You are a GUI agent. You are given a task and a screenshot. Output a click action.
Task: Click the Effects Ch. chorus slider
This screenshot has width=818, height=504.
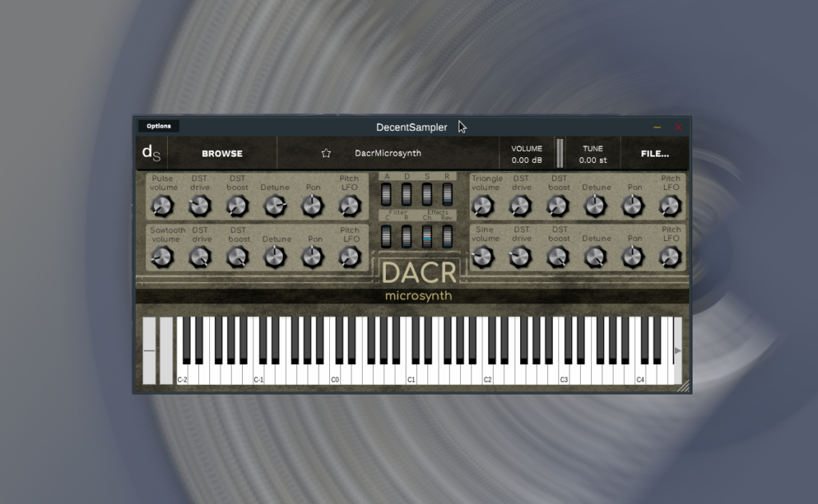click(x=427, y=236)
